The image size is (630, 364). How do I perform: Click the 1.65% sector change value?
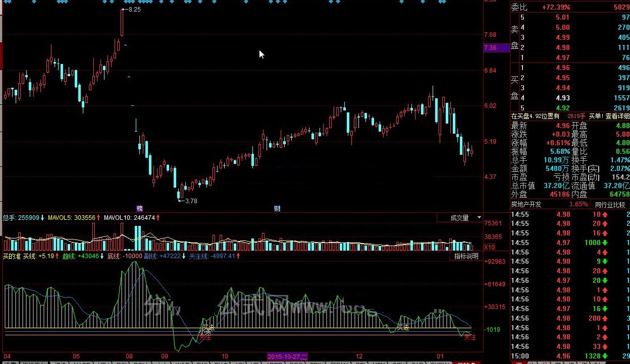579,205
